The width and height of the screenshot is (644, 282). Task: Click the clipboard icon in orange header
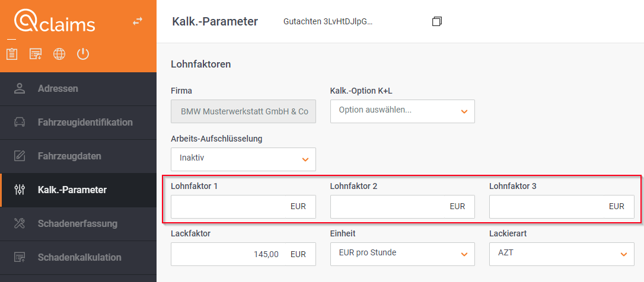12,54
